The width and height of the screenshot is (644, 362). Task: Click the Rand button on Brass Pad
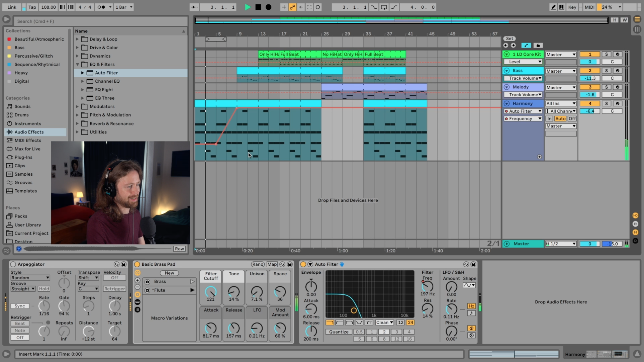tap(258, 264)
